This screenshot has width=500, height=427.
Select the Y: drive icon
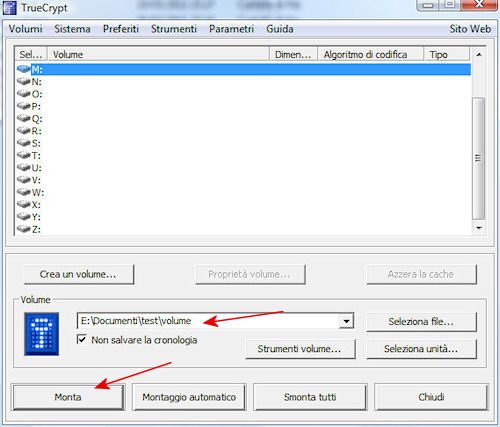pyautogui.click(x=23, y=216)
